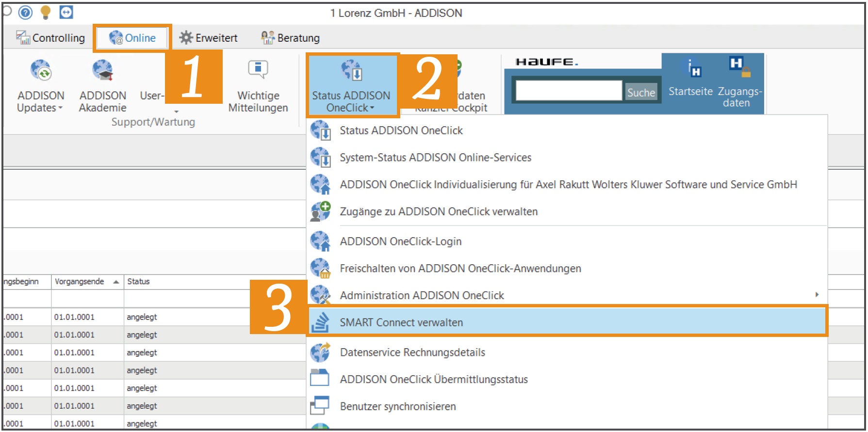
Task: Sort by the Vorgangsende column header
Action: pos(86,282)
